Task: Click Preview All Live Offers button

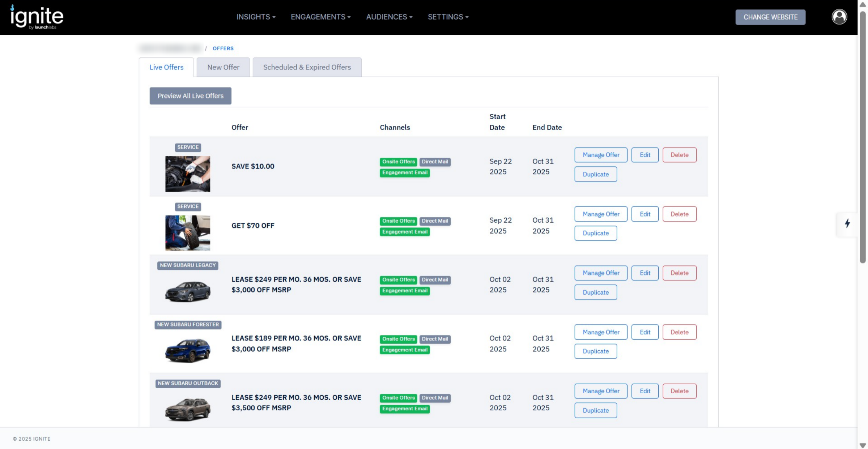Action: (x=190, y=96)
